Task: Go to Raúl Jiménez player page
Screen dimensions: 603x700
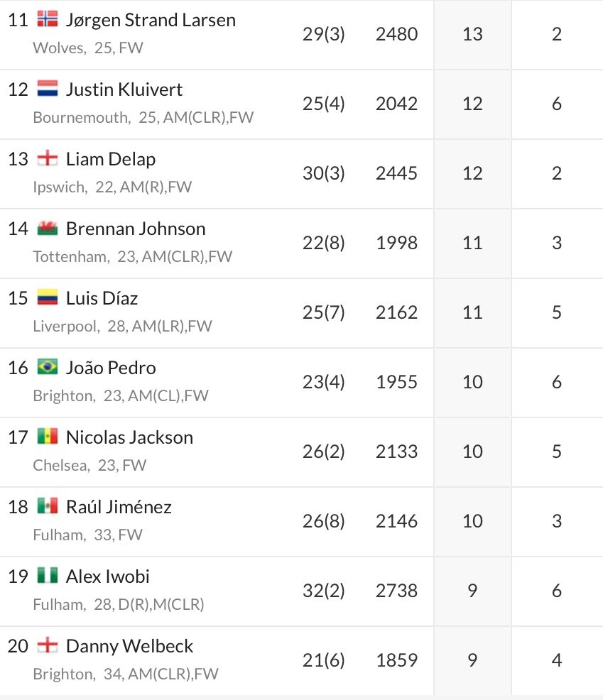Action: tap(119, 508)
